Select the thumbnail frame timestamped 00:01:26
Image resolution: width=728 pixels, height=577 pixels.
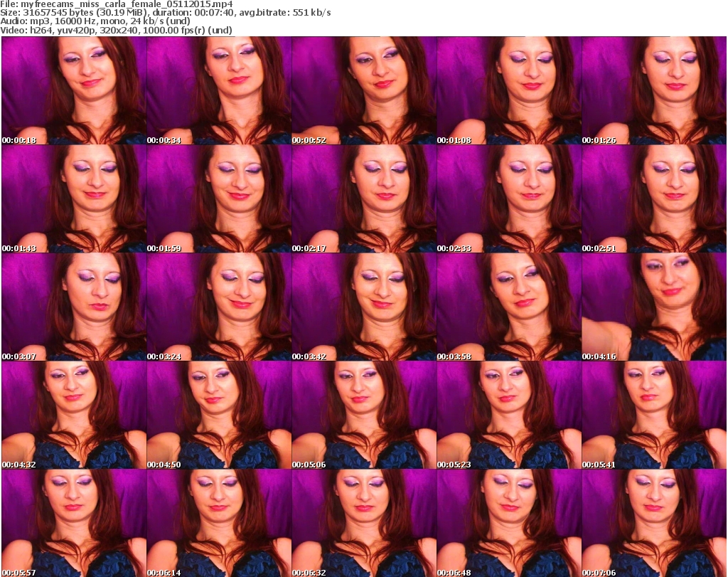pyautogui.click(x=654, y=90)
